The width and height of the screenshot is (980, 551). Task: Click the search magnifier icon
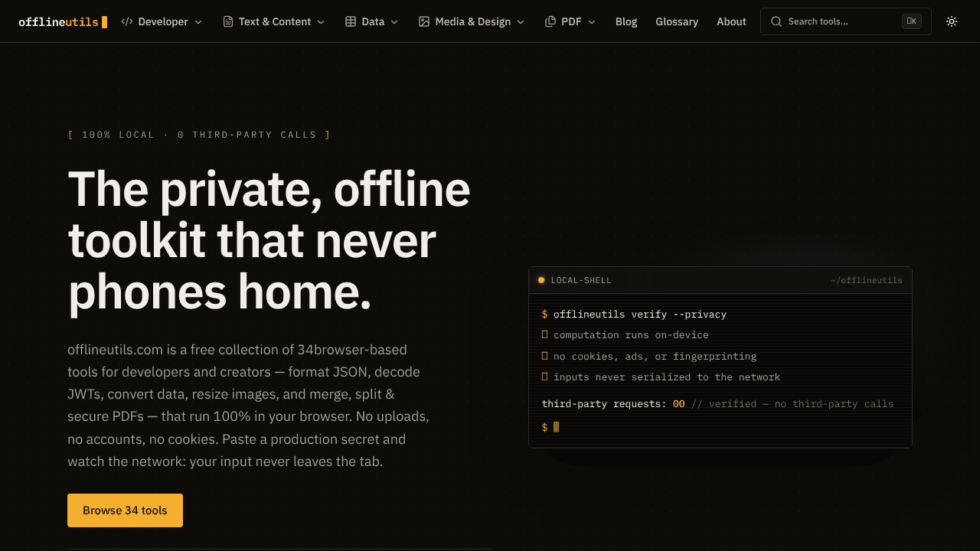click(x=776, y=21)
